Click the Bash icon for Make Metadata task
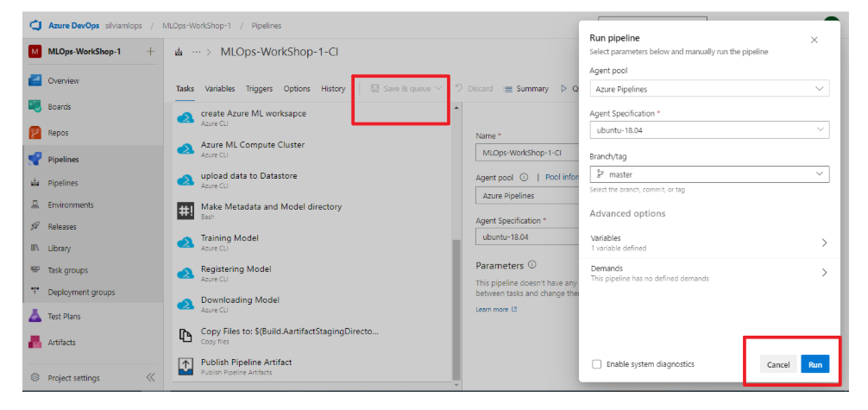This screenshot has width=868, height=410. pyautogui.click(x=185, y=211)
